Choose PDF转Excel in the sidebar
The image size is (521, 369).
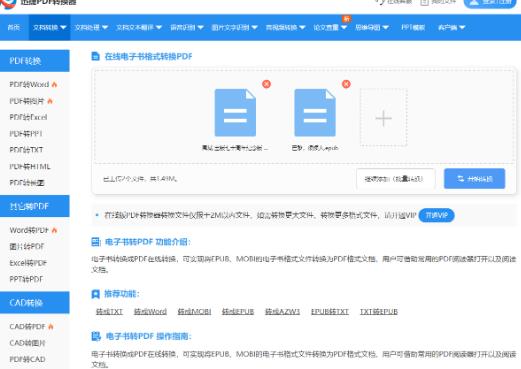tap(28, 117)
